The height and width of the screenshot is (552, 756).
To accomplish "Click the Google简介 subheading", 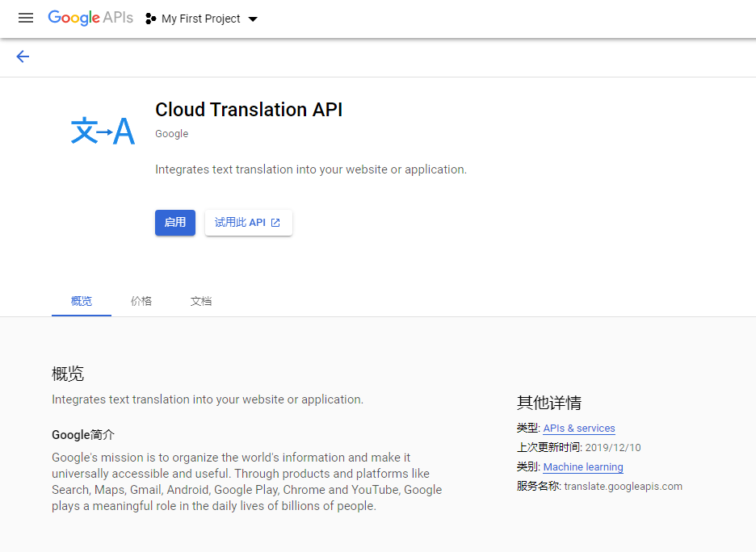I will [83, 435].
